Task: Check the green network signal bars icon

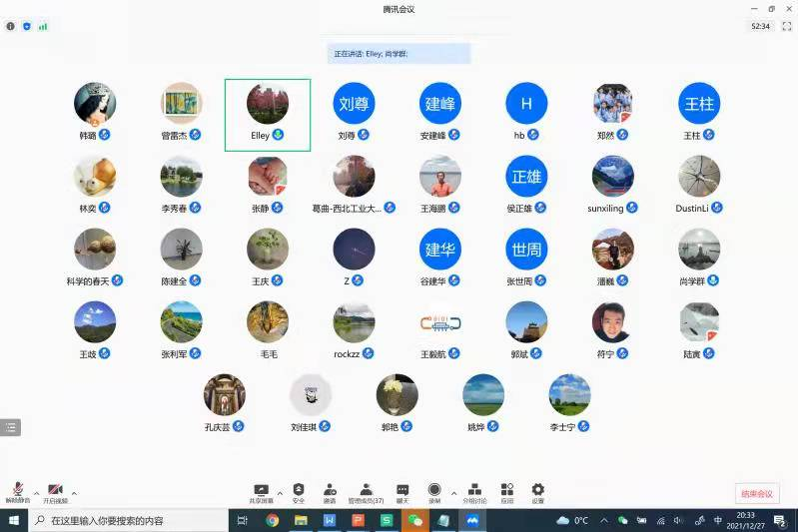Action: coord(43,26)
